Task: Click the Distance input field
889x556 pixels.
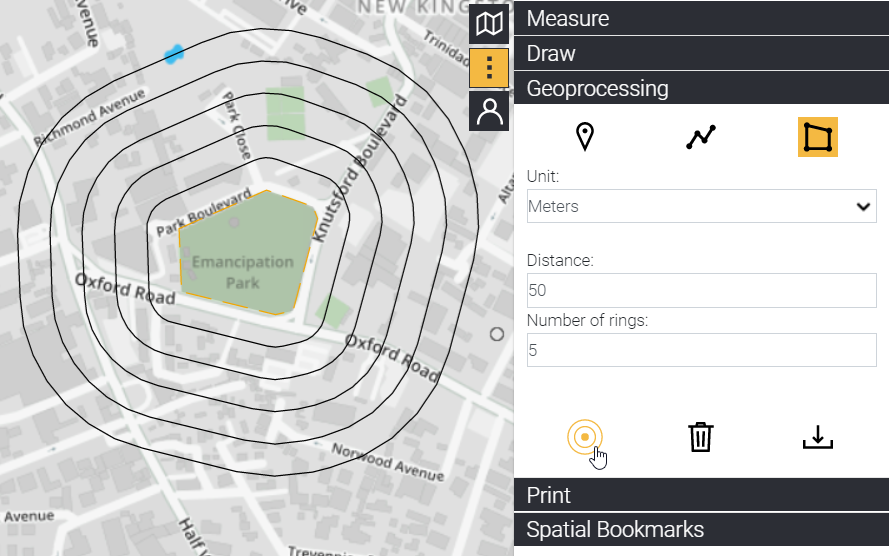Action: 701,290
